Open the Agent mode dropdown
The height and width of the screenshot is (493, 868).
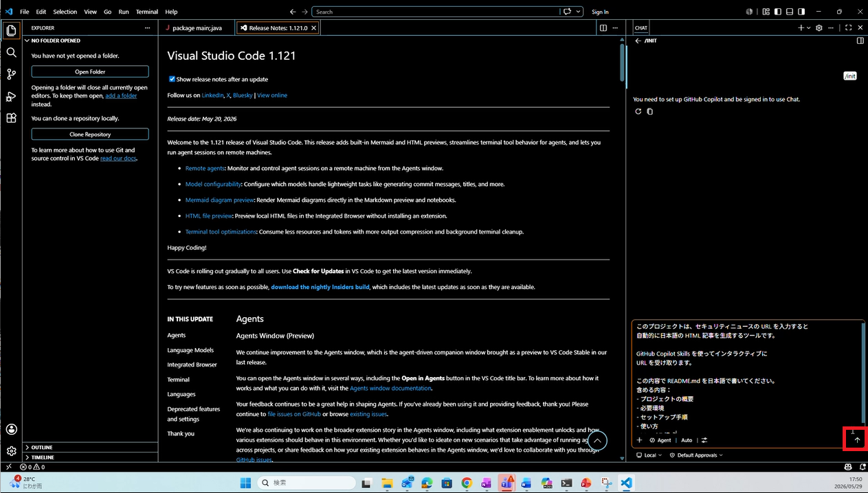click(660, 440)
